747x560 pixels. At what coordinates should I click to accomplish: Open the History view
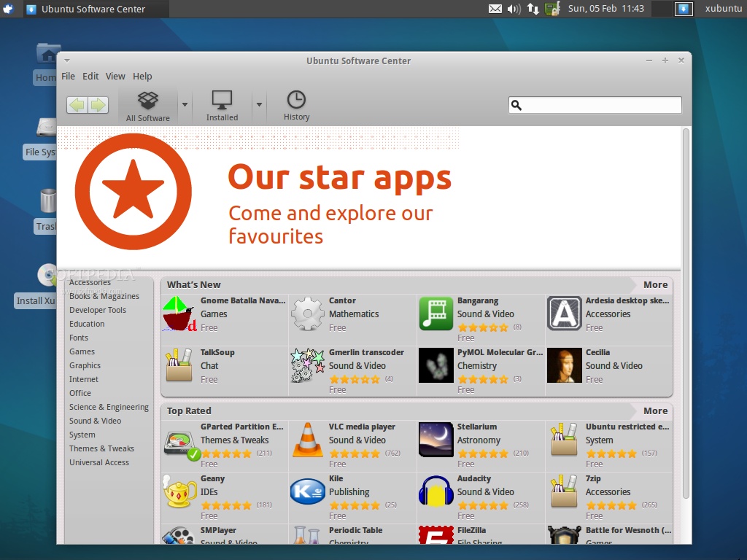click(x=296, y=106)
